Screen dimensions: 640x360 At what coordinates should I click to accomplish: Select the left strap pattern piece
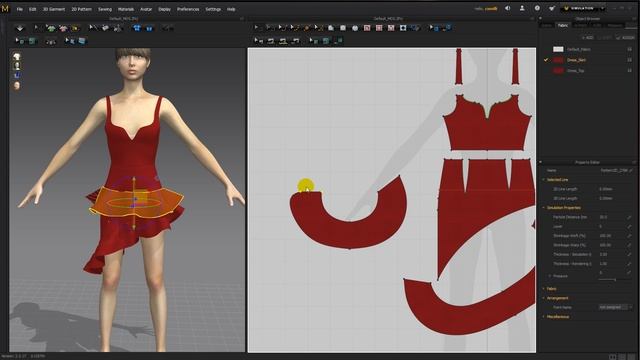(460, 67)
